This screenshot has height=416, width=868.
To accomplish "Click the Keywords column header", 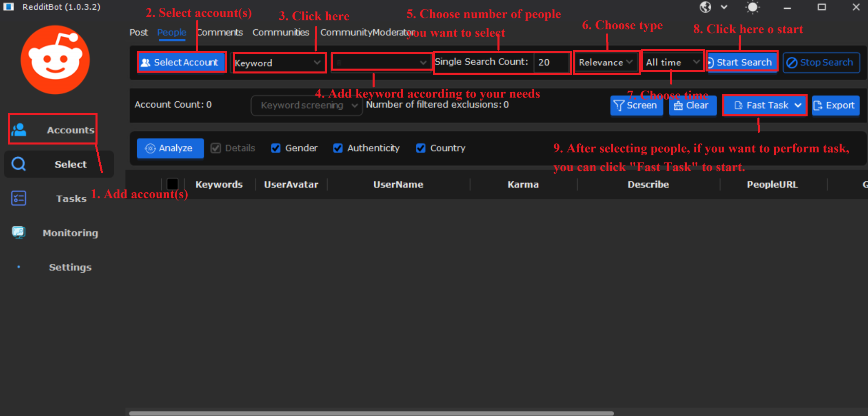I will point(219,185).
